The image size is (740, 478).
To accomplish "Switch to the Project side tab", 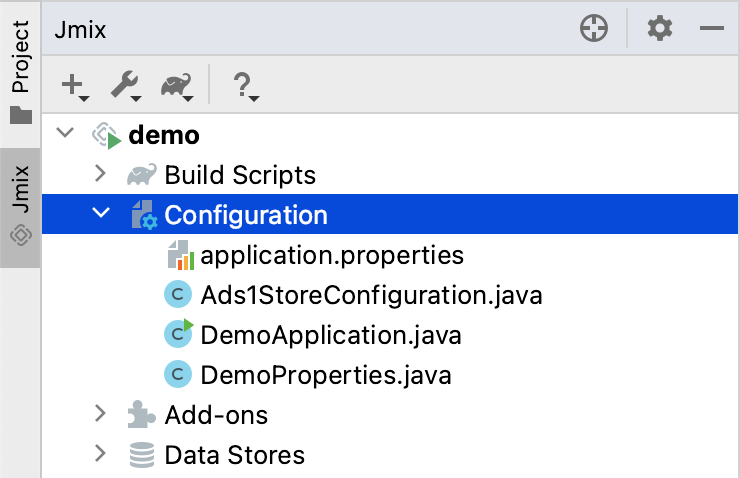I will (21, 73).
